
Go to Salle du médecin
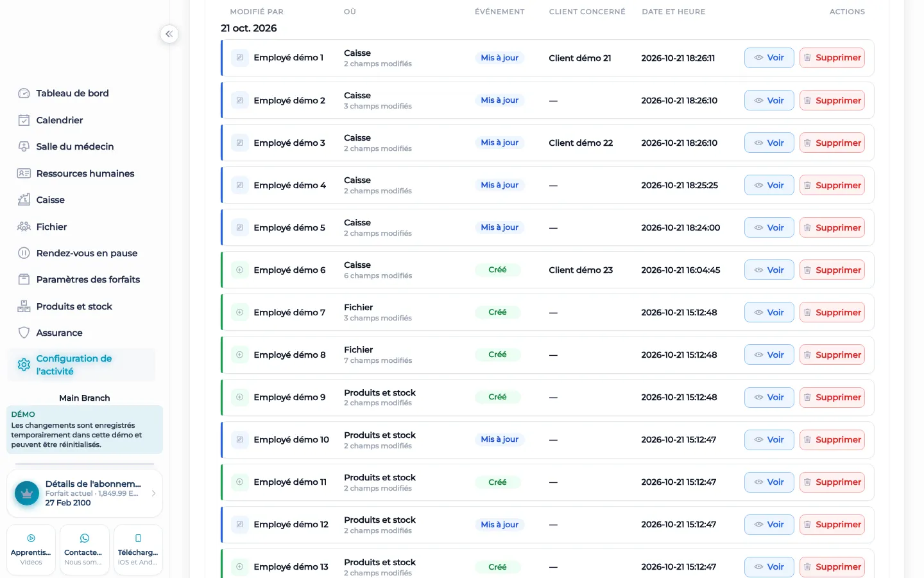point(75,146)
